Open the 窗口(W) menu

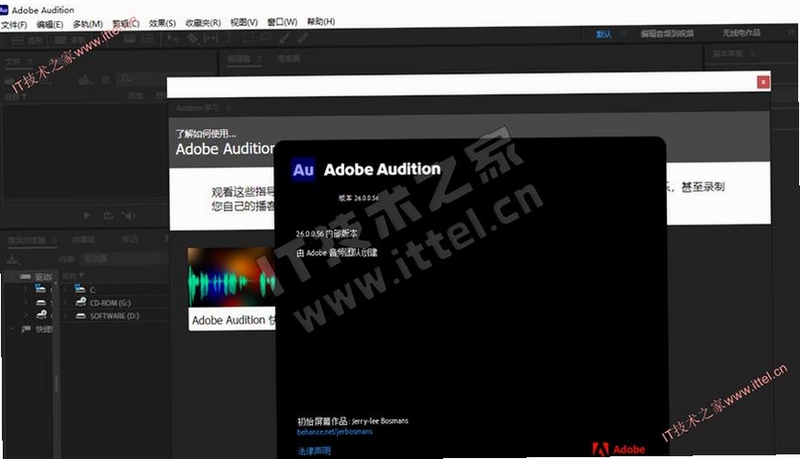coord(282,22)
